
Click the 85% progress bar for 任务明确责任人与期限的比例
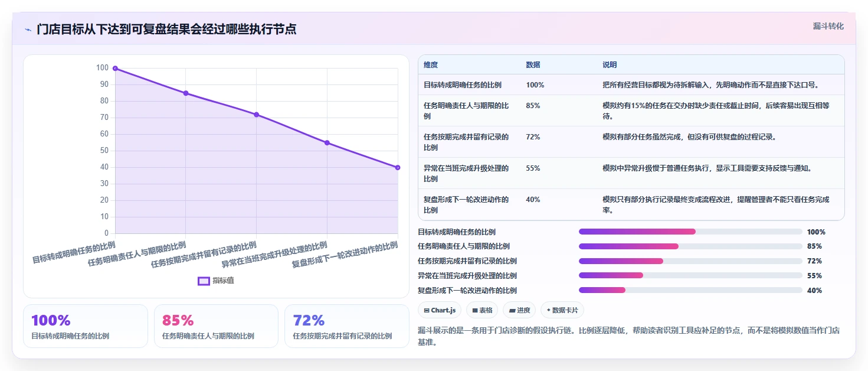[x=690, y=246]
